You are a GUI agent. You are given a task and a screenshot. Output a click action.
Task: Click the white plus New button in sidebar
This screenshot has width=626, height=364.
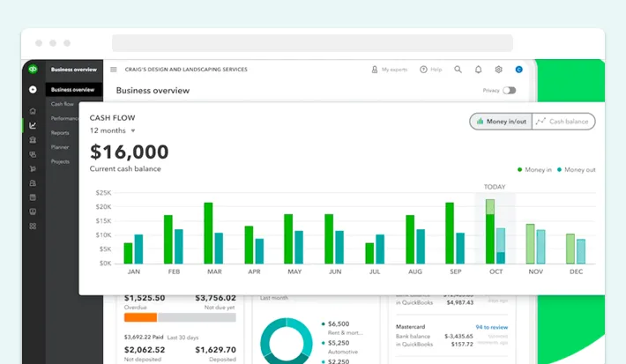(33, 89)
